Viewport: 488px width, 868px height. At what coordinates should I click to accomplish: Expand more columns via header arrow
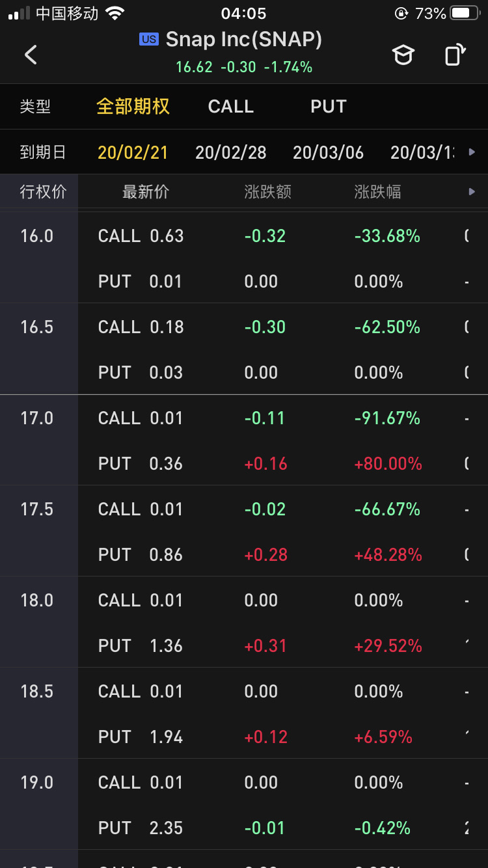tap(472, 192)
